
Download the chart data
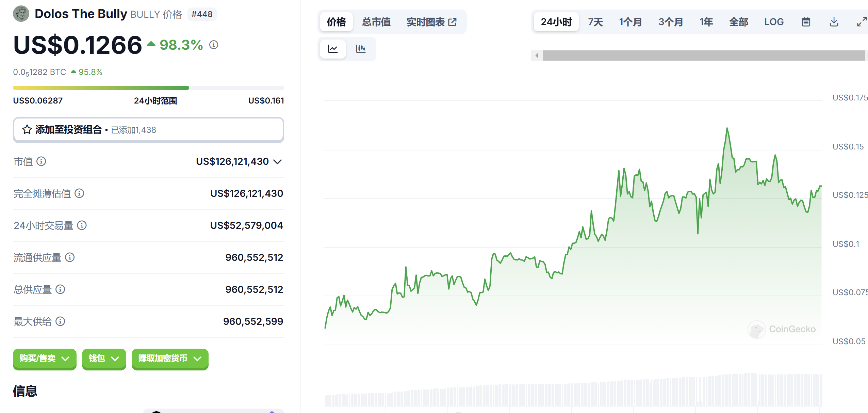point(834,22)
